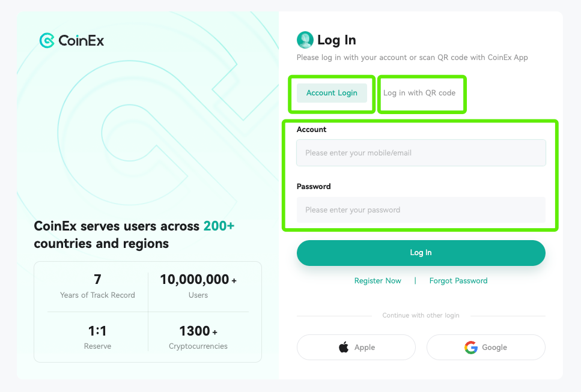
Task: Click the highlighted 200+ text in headline
Action: (x=219, y=226)
